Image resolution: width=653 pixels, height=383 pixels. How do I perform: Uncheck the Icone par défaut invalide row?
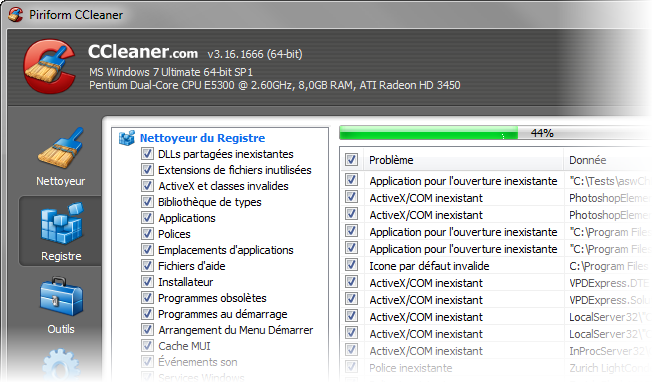tap(351, 265)
